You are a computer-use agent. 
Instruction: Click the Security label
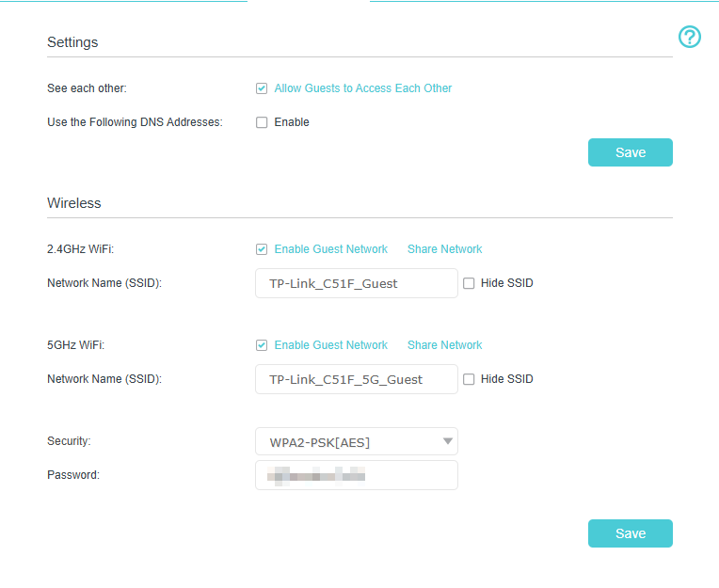(x=69, y=441)
